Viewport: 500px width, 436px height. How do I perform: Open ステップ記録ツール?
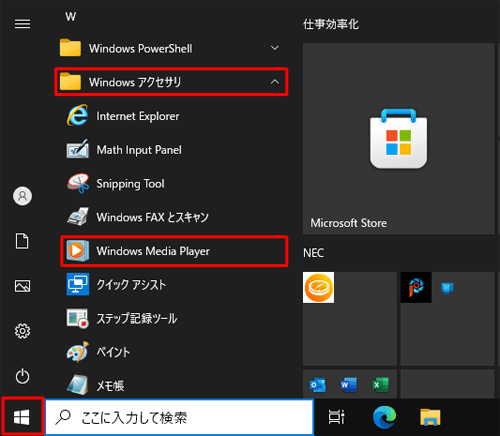pyautogui.click(x=170, y=318)
